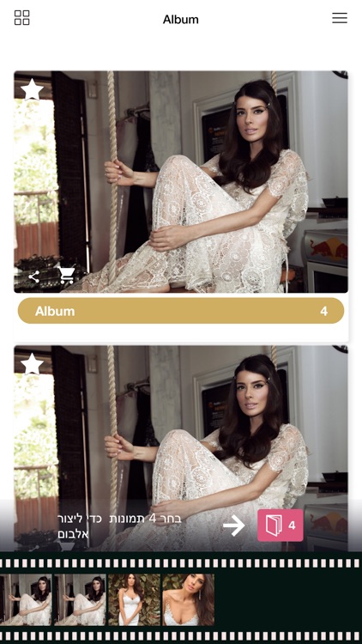This screenshot has height=644, width=362.
Task: Open the hamburger menu
Action: pyautogui.click(x=340, y=18)
